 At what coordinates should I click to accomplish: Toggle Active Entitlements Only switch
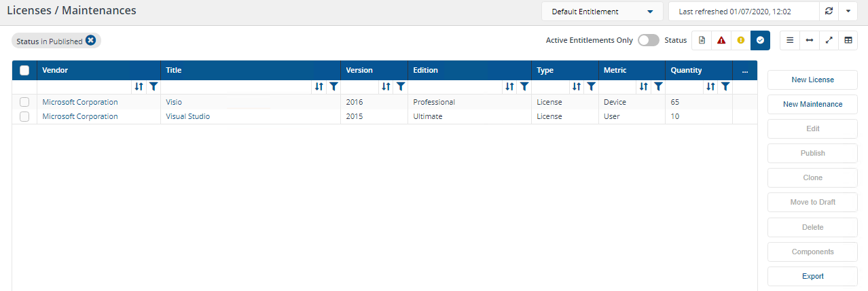[648, 40]
